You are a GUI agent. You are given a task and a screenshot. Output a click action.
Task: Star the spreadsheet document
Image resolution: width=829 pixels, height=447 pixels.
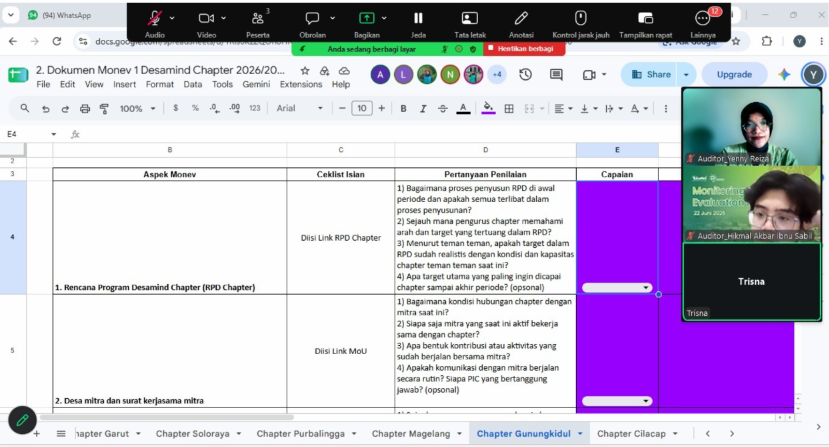tap(305, 71)
